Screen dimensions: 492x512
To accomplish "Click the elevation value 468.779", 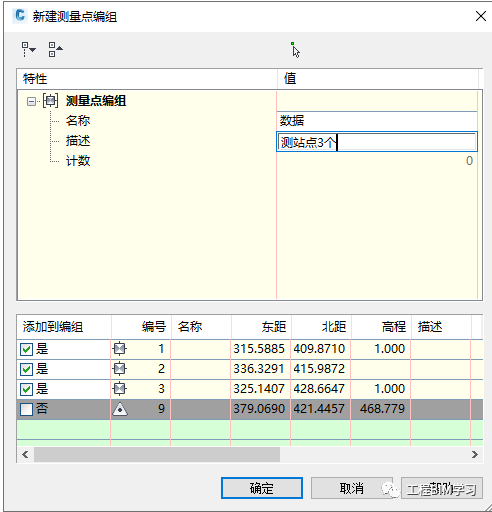I will pyautogui.click(x=382, y=409).
